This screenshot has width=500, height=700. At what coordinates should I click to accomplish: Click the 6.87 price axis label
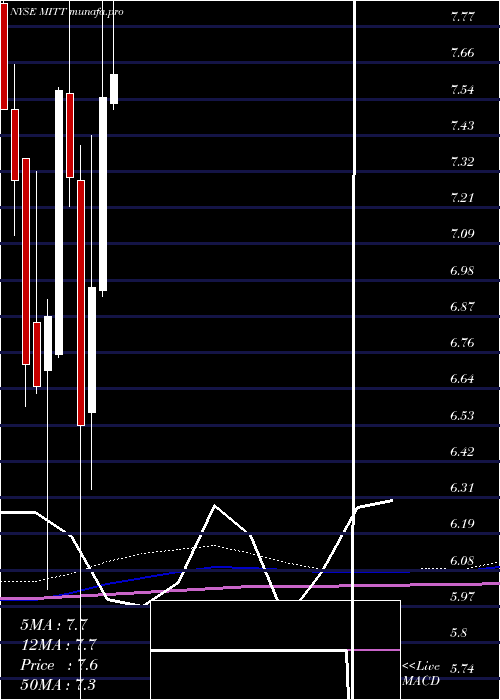point(462,307)
